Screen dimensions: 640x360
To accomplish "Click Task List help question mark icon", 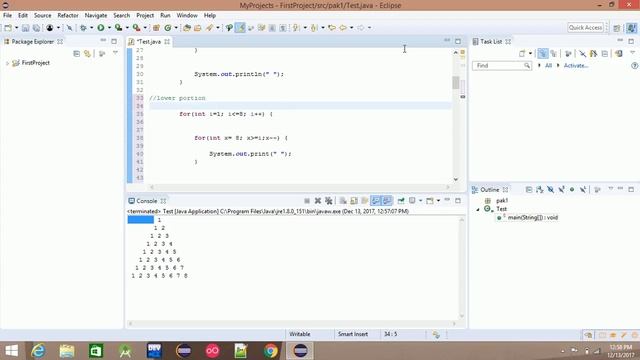I will click(634, 66).
